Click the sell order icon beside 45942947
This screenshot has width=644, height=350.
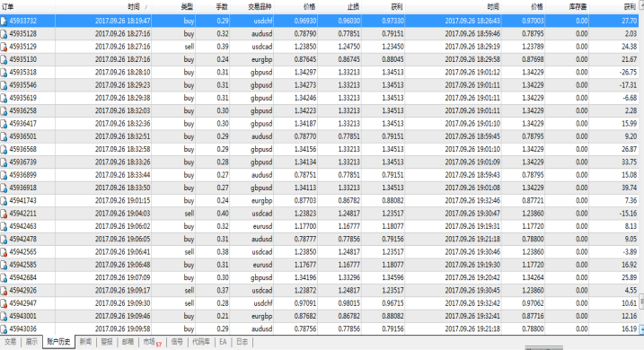(x=4, y=303)
